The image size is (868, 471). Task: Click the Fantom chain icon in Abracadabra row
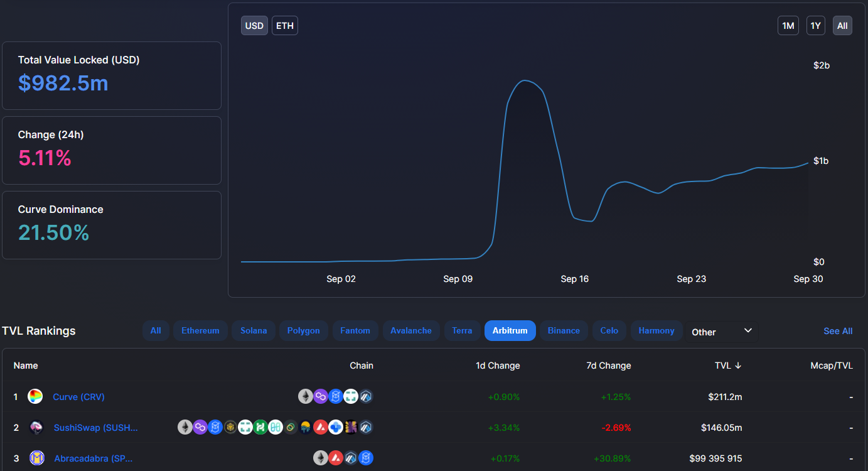click(366, 458)
